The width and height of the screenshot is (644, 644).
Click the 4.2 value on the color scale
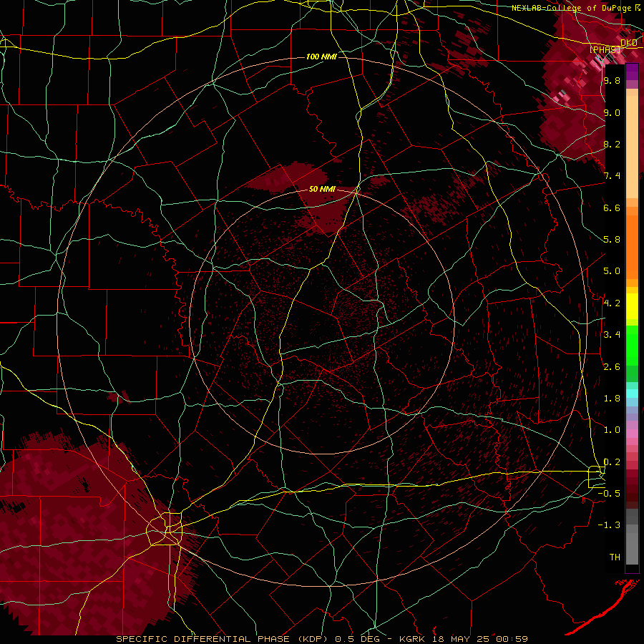(612, 303)
